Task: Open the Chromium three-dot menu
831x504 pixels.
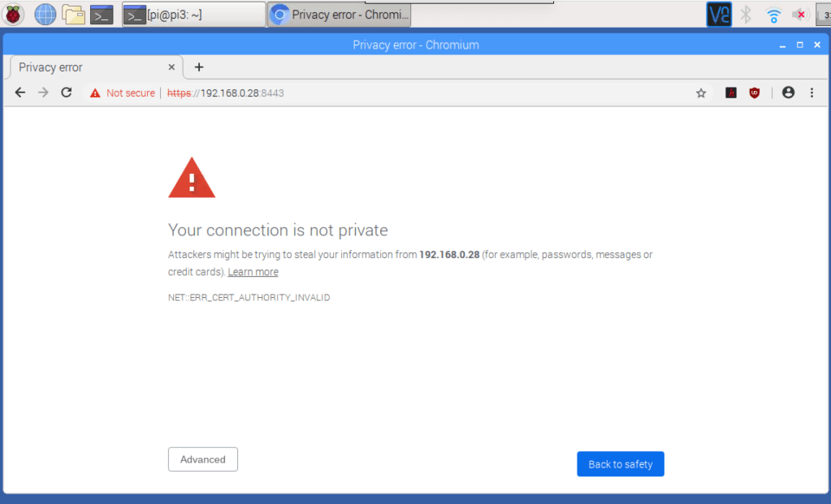Action: 811,93
